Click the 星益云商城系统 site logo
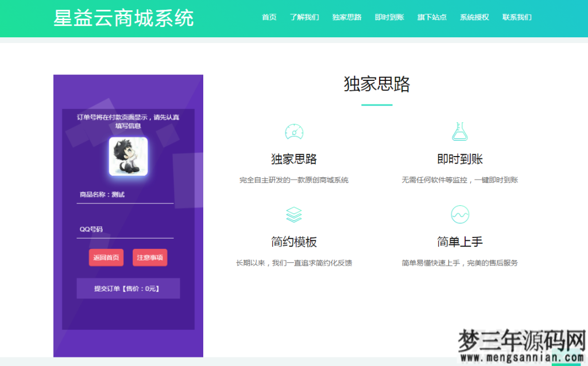This screenshot has height=366, width=588. 122,18
